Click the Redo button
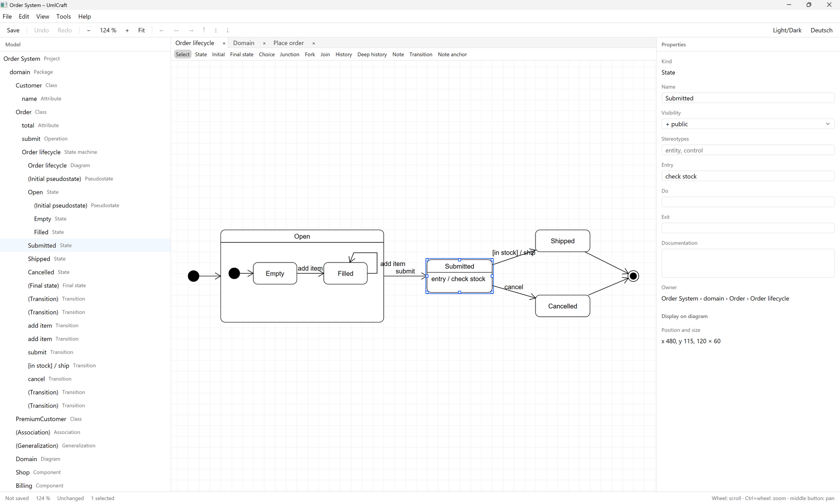This screenshot has width=840, height=504. point(65,30)
